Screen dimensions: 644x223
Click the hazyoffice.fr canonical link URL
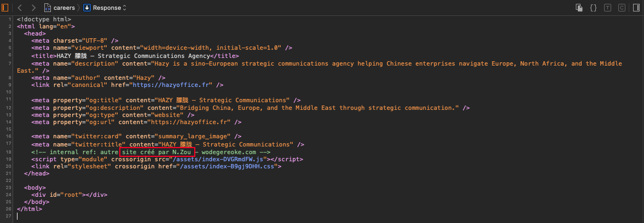[172, 85]
